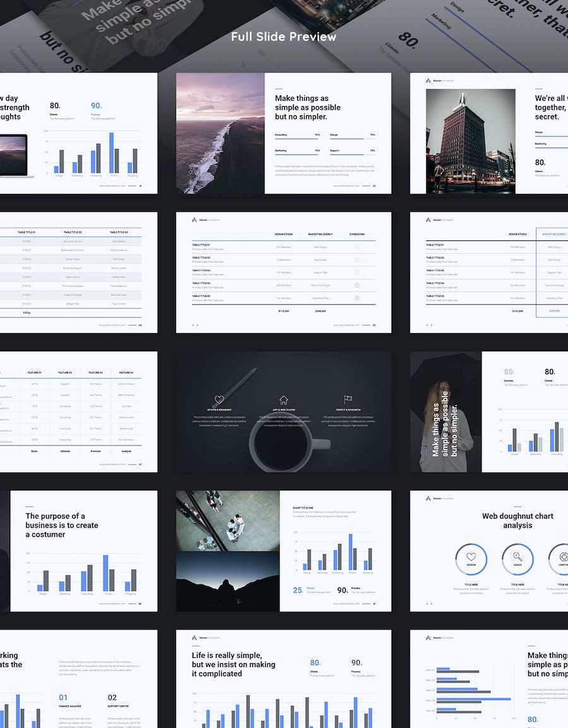Click the 'Full Slide Preview' heading
568x728 pixels.
pos(283,37)
